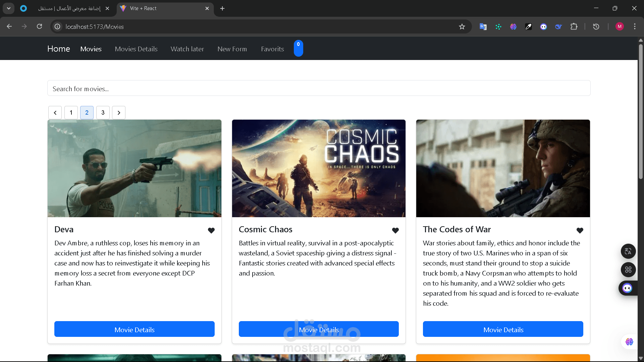Click the floating robot-face assistant button on the right edge
This screenshot has height=362, width=644.
[x=628, y=288]
